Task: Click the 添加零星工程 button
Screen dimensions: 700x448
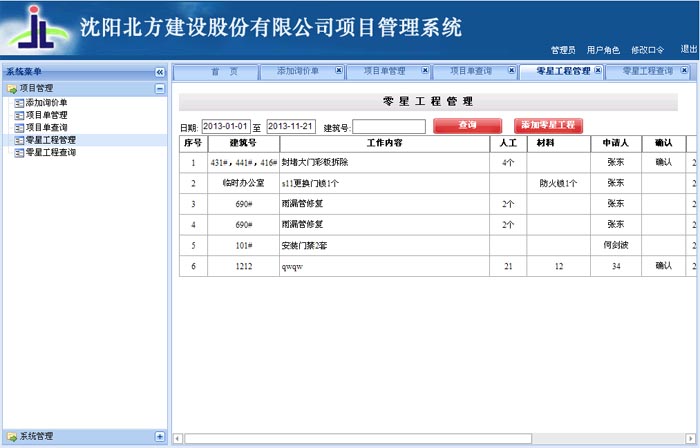Action: point(548,126)
